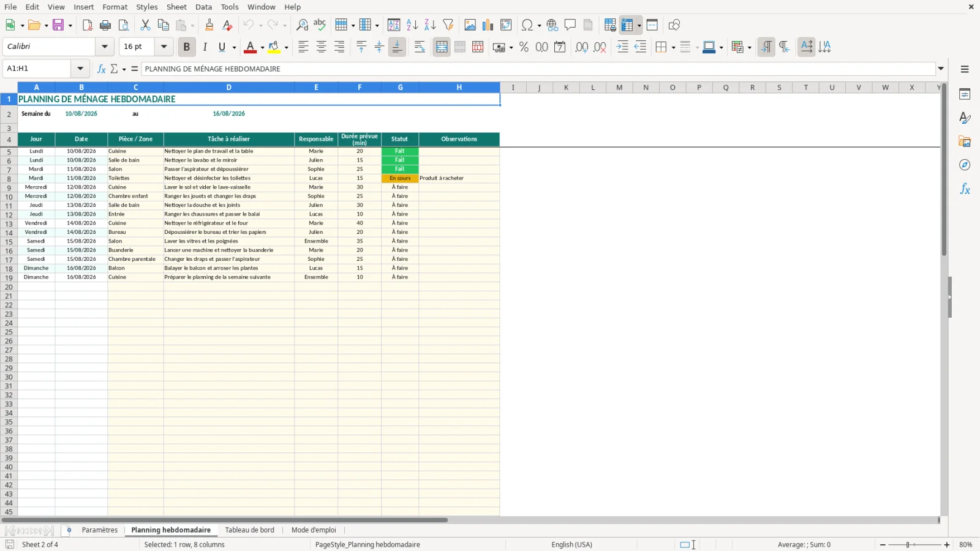The image size is (980, 551).
Task: Click column D header
Action: coord(229,88)
